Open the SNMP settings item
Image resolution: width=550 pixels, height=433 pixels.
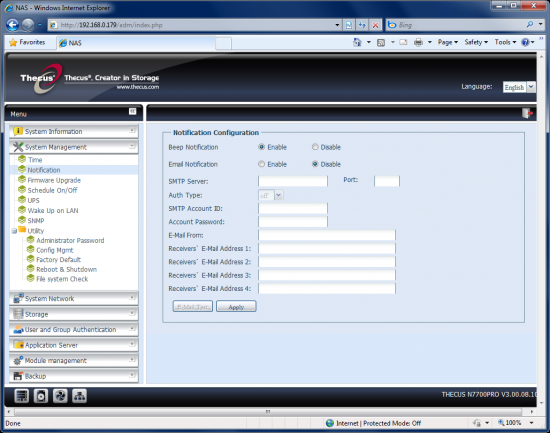tap(35, 221)
